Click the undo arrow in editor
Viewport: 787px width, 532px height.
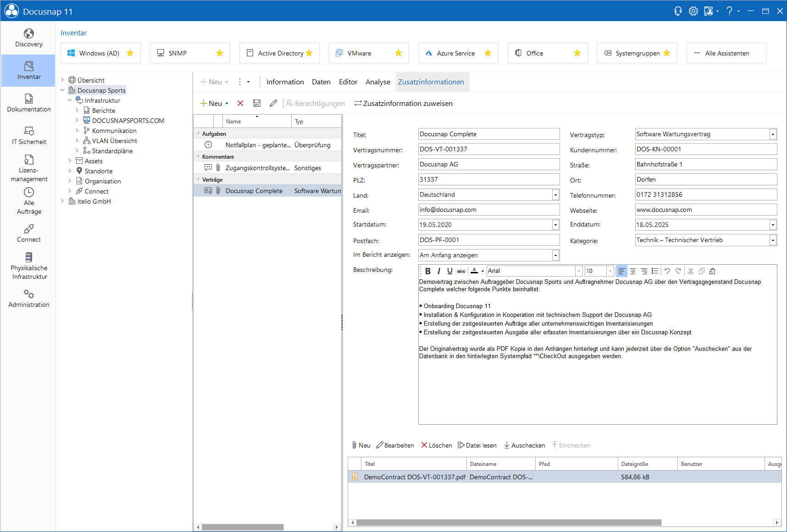(x=667, y=271)
